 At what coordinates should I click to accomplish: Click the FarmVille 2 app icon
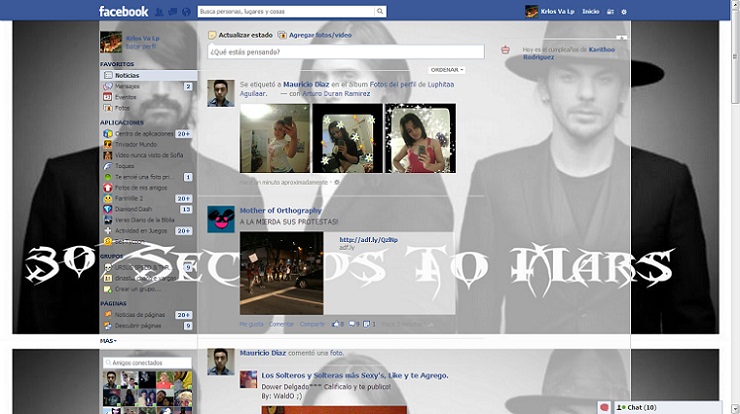coord(108,199)
